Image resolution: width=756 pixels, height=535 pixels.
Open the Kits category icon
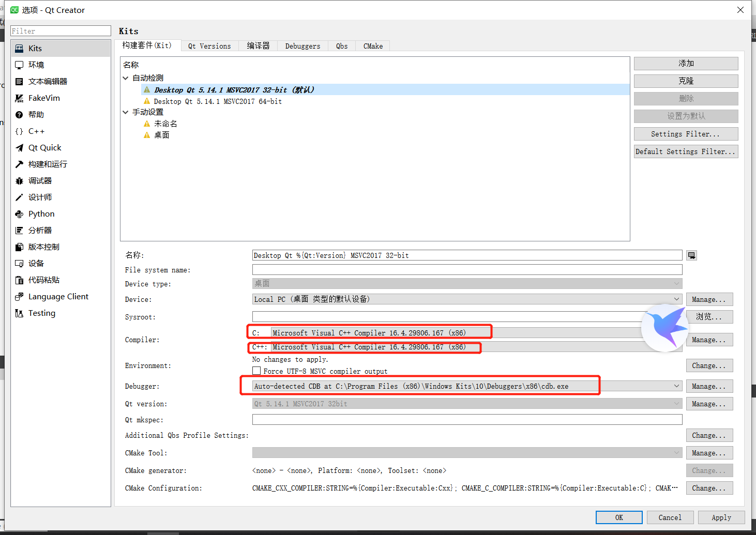19,49
